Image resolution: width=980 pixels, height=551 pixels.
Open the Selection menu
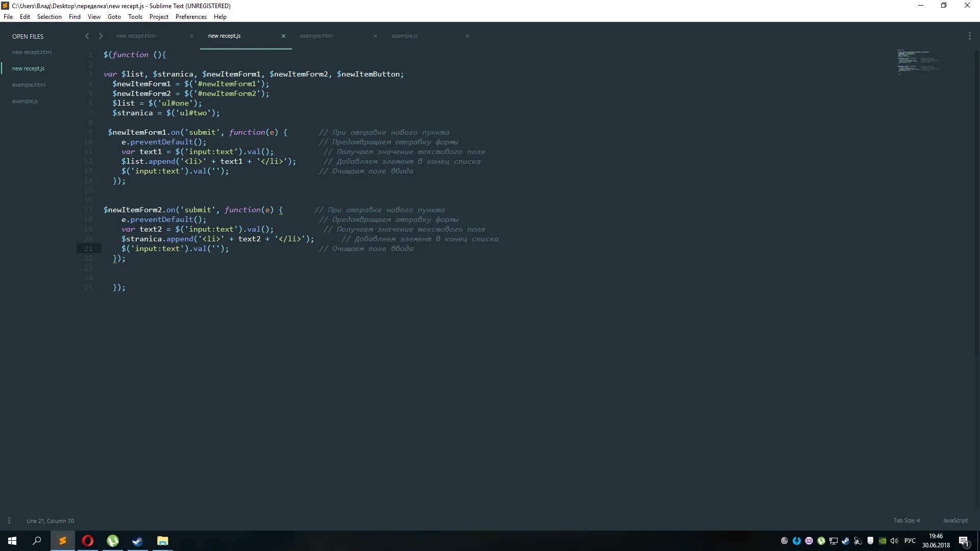click(x=49, y=17)
